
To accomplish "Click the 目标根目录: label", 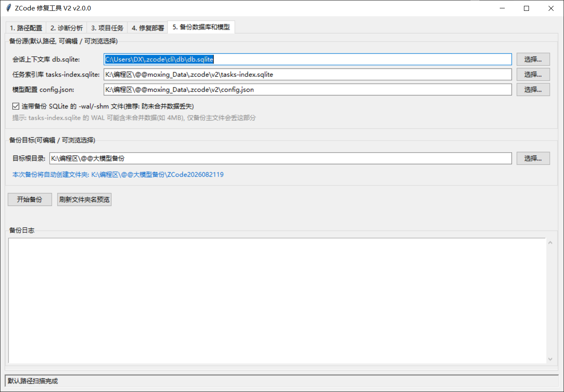I will point(29,158).
